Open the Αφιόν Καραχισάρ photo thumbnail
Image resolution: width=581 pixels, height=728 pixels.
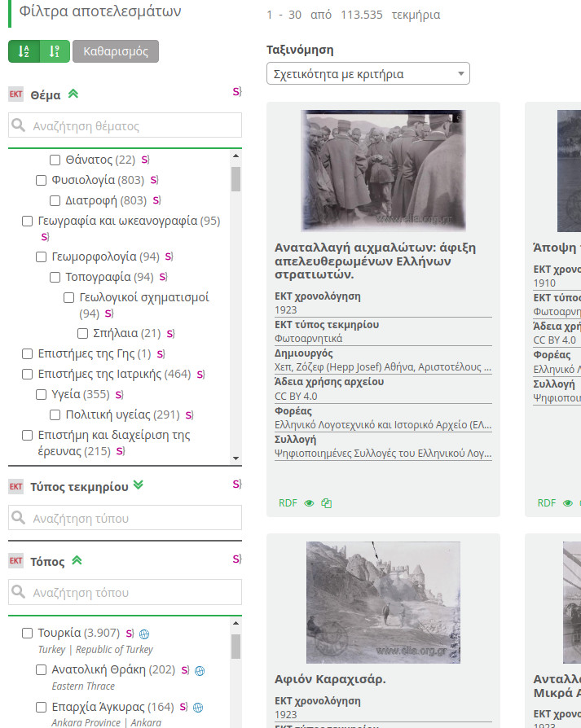(x=383, y=602)
